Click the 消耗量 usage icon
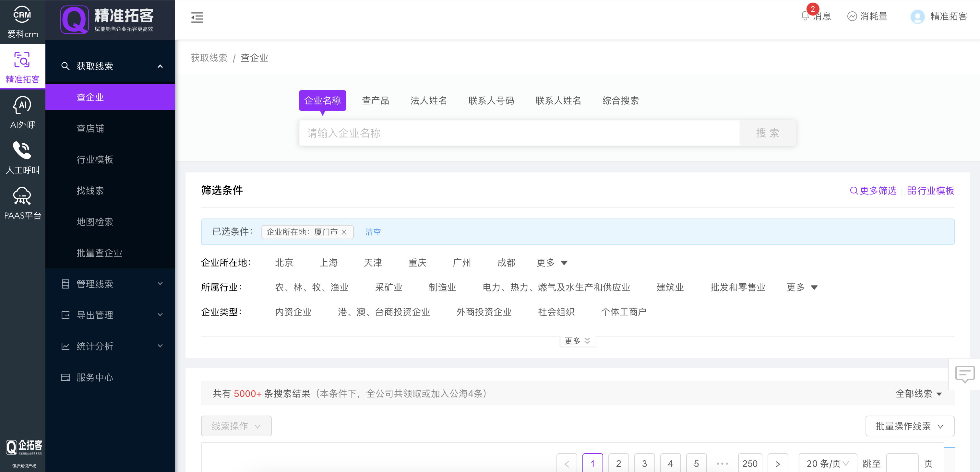The width and height of the screenshot is (980, 472). [852, 16]
